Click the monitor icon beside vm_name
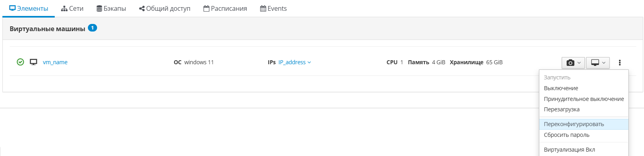The height and width of the screenshot is (156, 644). click(34, 62)
